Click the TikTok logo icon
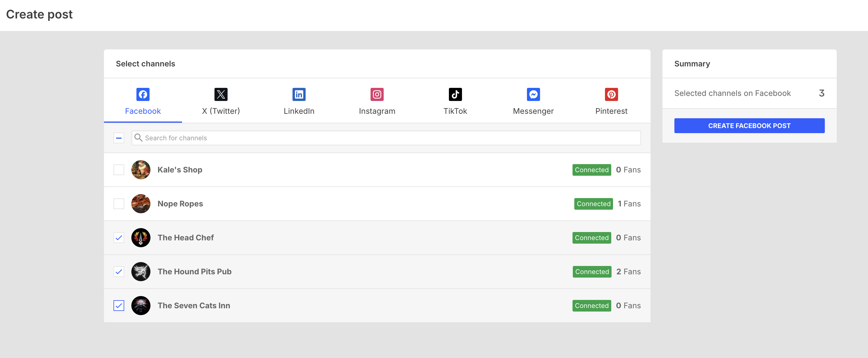Image resolution: width=868 pixels, height=358 pixels. point(455,94)
